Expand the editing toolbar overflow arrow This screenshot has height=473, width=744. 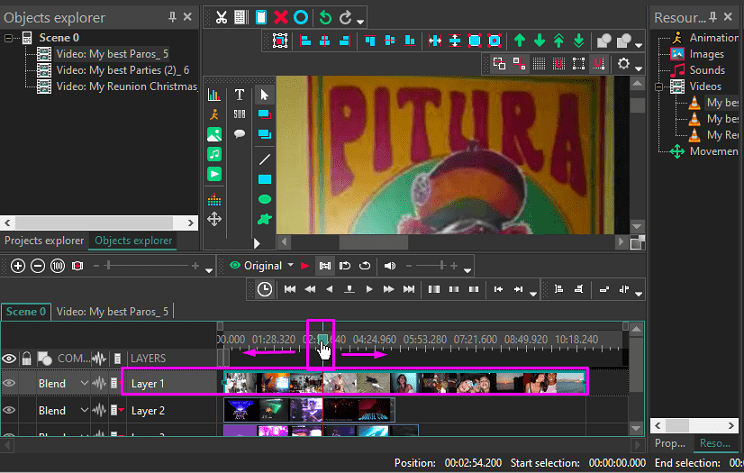click(x=361, y=22)
